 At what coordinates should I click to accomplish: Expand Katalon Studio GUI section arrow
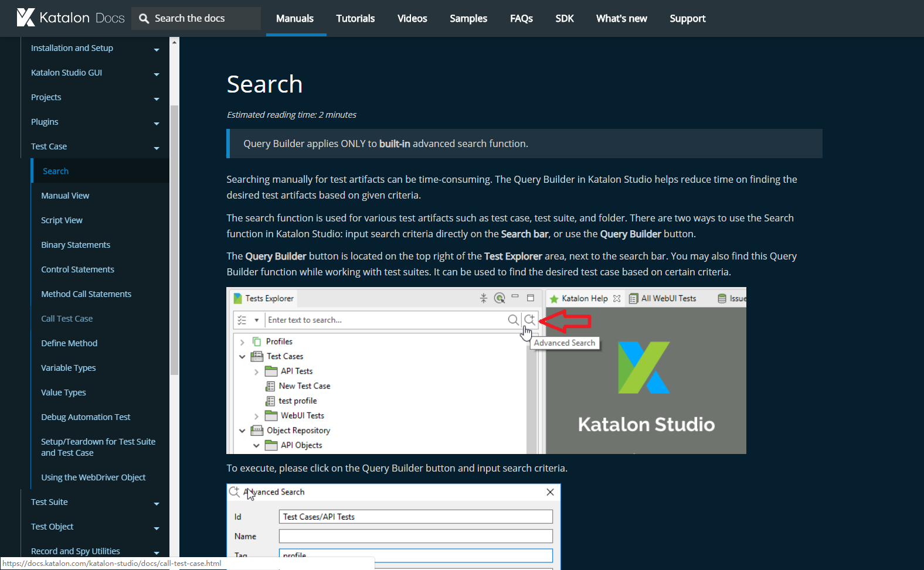[x=157, y=74]
